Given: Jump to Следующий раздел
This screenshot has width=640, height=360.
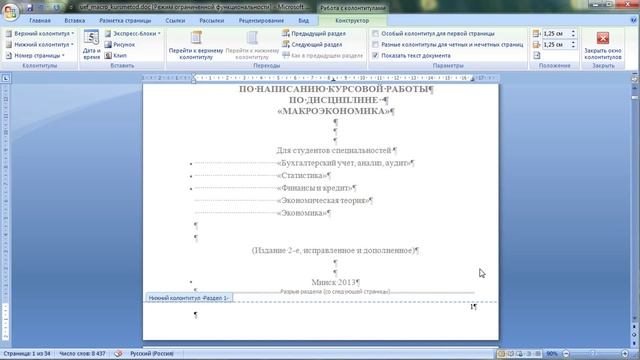Looking at the screenshot, I should [x=312, y=44].
